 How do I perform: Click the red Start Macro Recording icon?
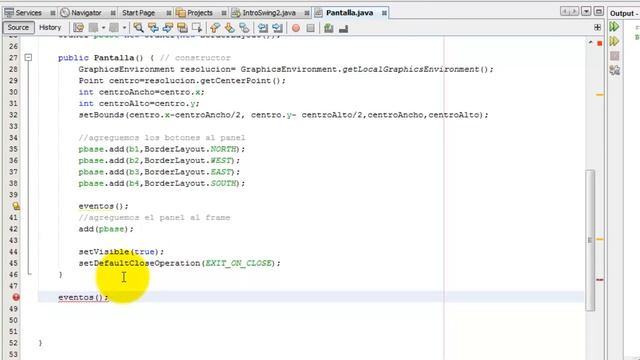[x=296, y=28]
